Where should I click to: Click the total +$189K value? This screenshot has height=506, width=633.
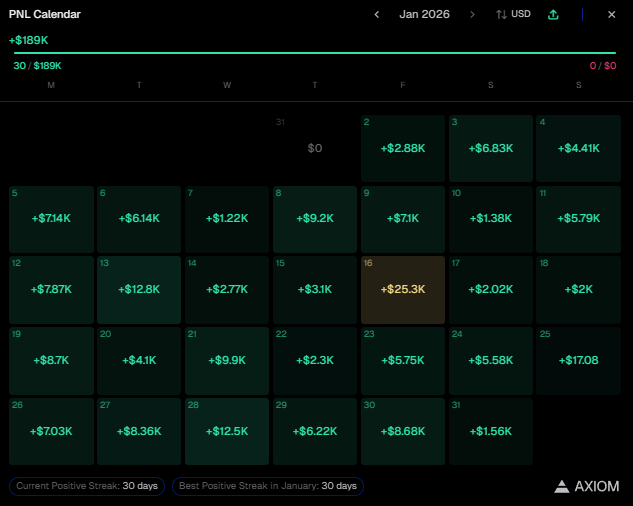tap(29, 40)
